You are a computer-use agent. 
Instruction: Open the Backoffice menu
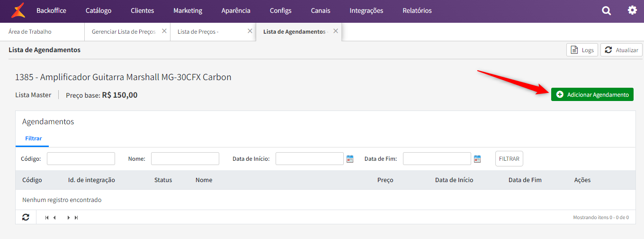51,10
